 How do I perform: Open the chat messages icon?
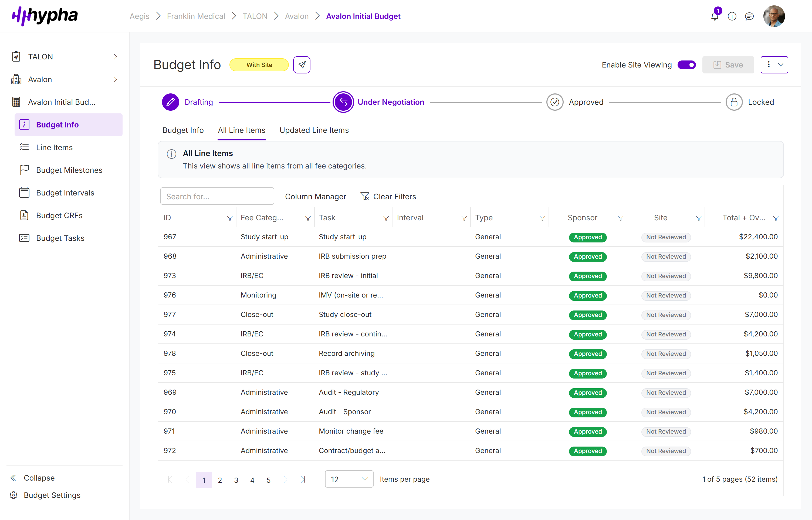[750, 16]
